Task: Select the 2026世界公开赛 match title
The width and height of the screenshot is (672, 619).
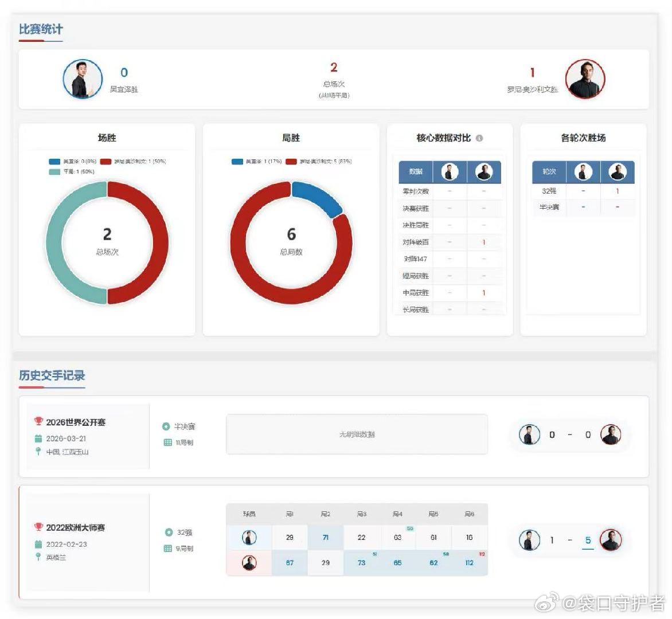Action: 76,422
